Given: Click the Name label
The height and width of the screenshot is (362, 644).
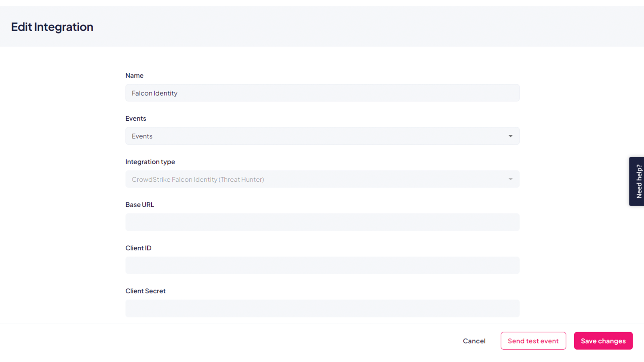Looking at the screenshot, I should click(x=135, y=75).
